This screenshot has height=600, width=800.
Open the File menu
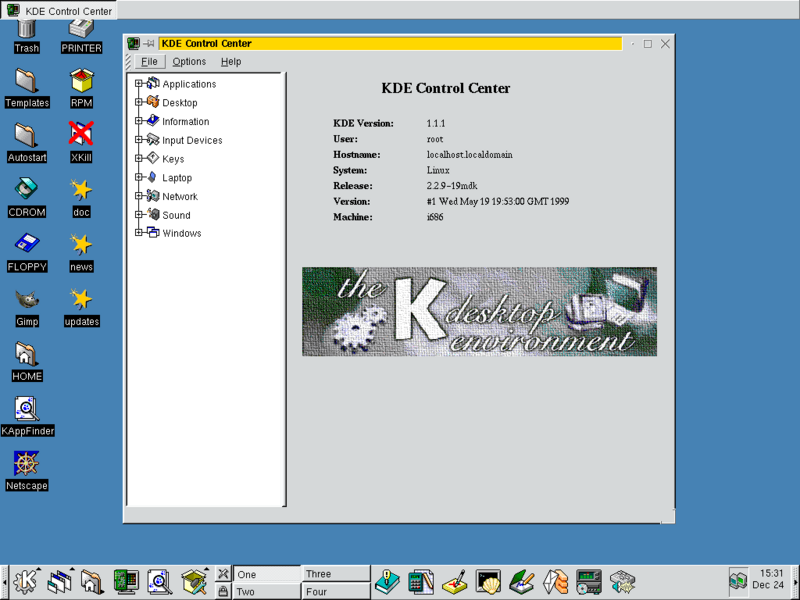click(x=148, y=61)
